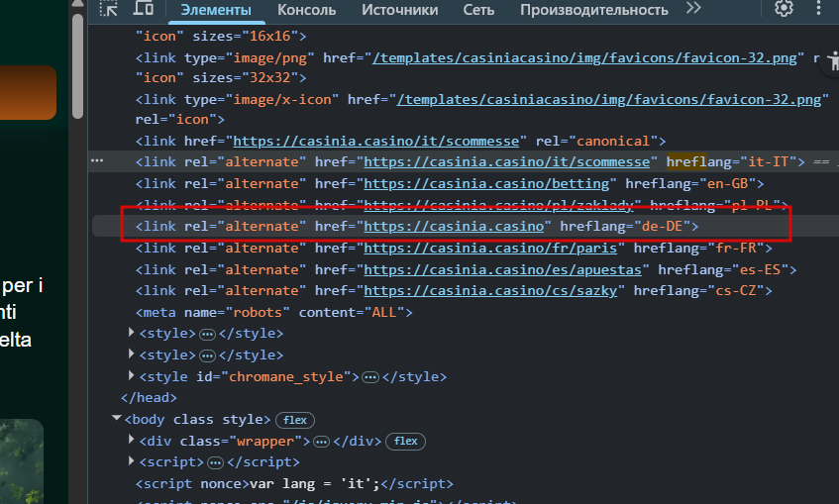Click the page scrollbar thumb at left

(77, 65)
